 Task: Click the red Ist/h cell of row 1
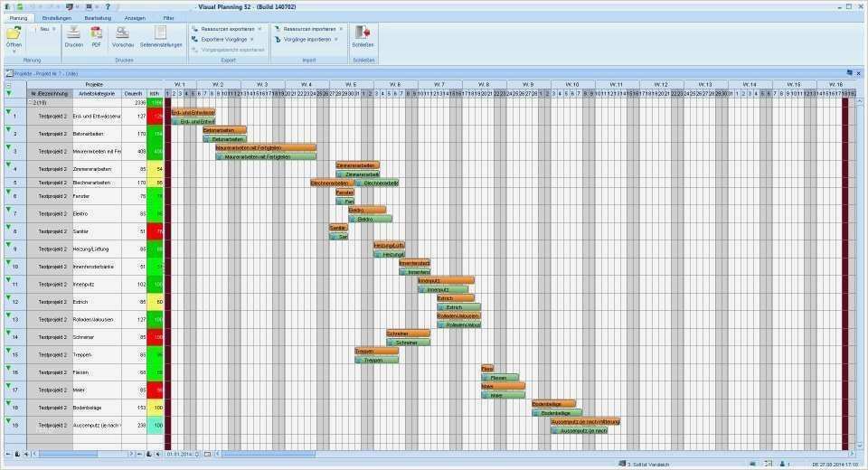(155, 117)
